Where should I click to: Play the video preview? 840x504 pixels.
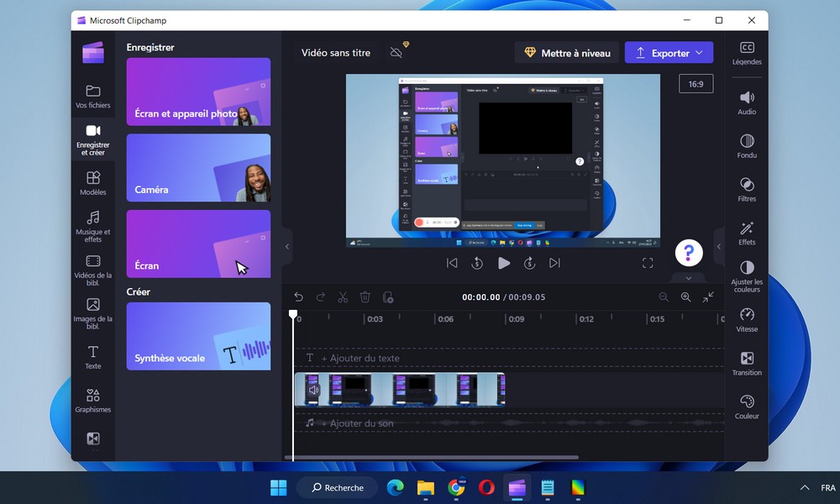pos(503,262)
